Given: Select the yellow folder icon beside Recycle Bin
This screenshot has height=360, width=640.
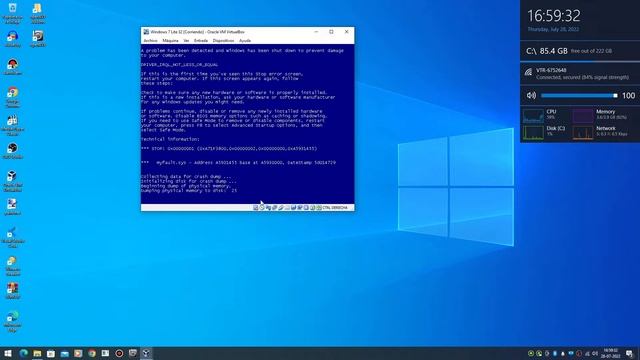Looking at the screenshot, I should point(38,13).
